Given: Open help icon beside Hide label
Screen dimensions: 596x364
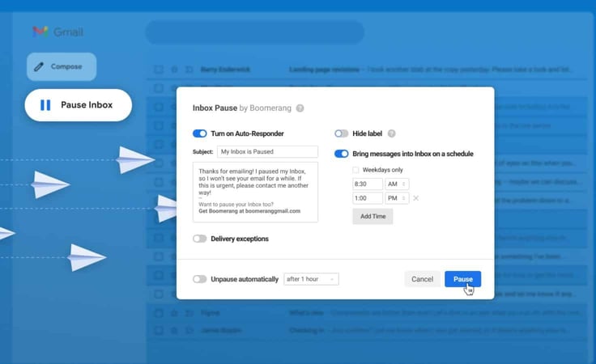Looking at the screenshot, I should click(391, 133).
